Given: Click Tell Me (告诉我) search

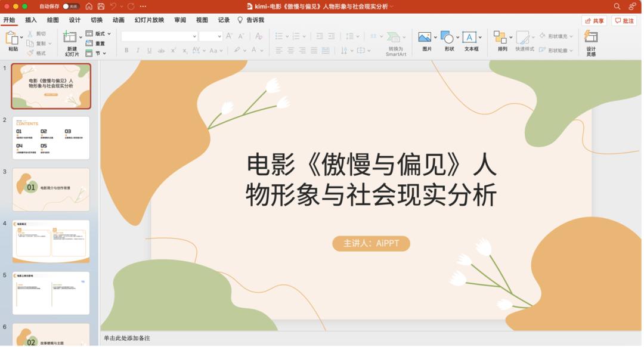Looking at the screenshot, I should [x=251, y=20].
